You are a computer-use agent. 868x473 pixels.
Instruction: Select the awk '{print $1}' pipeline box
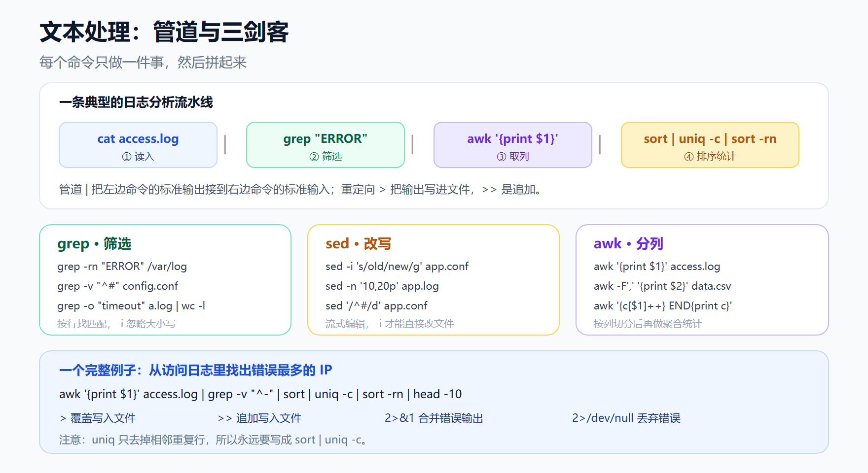tap(513, 145)
